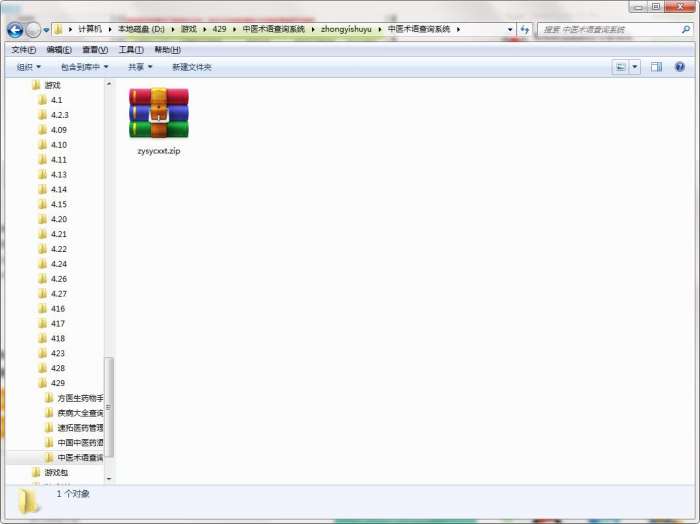Select folder 4.1 in the tree
Screen dimensions: 700x524
[56, 100]
